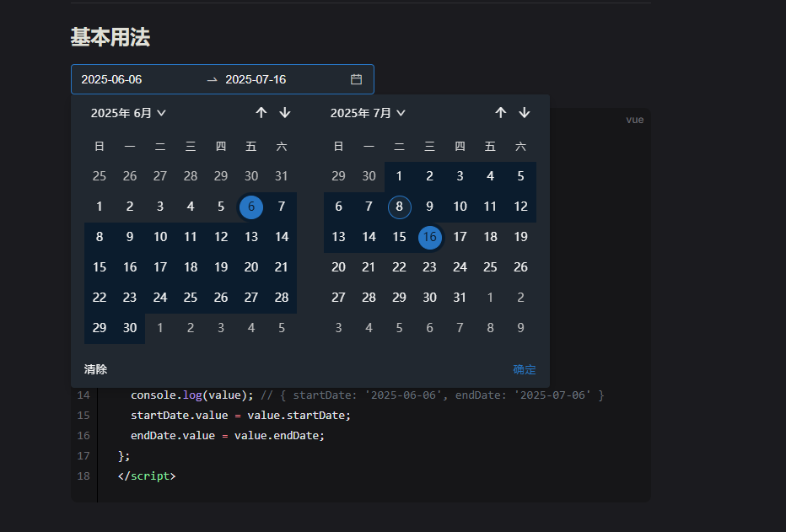Choose July 24 in right calendar
Image resolution: width=786 pixels, height=532 pixels.
pos(460,267)
